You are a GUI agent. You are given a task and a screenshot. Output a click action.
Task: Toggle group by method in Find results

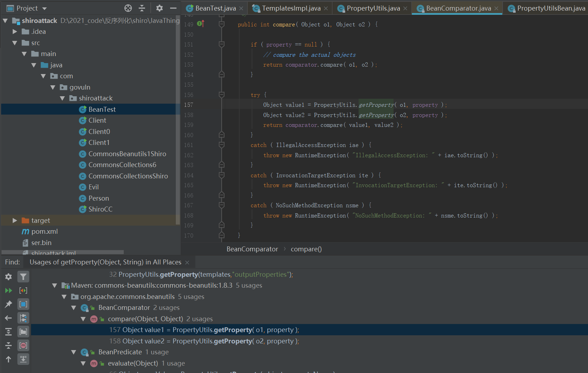coord(23,346)
